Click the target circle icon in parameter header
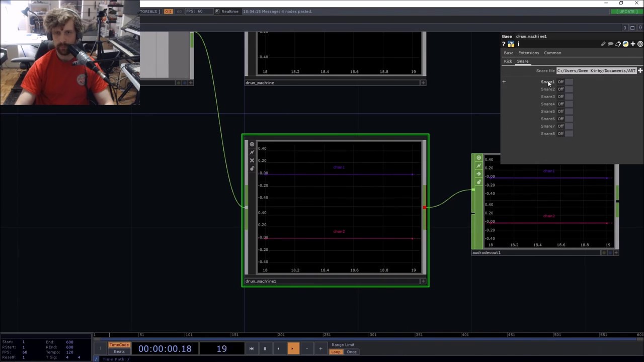 [x=640, y=44]
